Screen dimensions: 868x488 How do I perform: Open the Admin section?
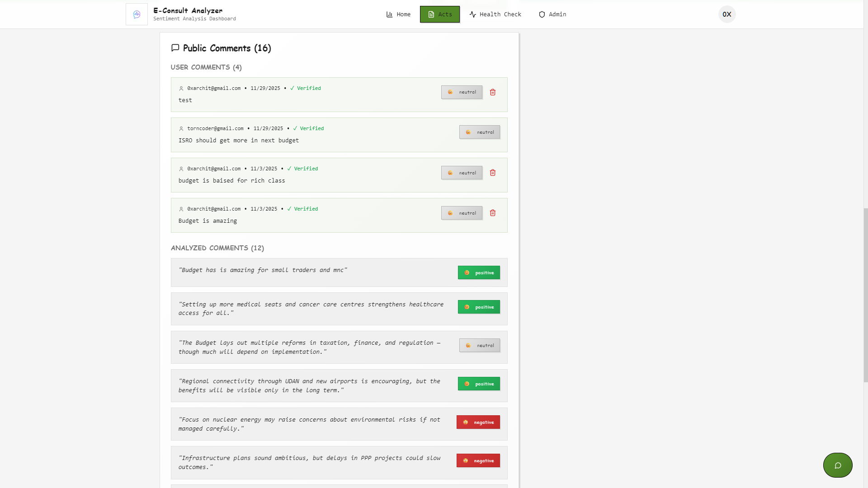tap(552, 14)
